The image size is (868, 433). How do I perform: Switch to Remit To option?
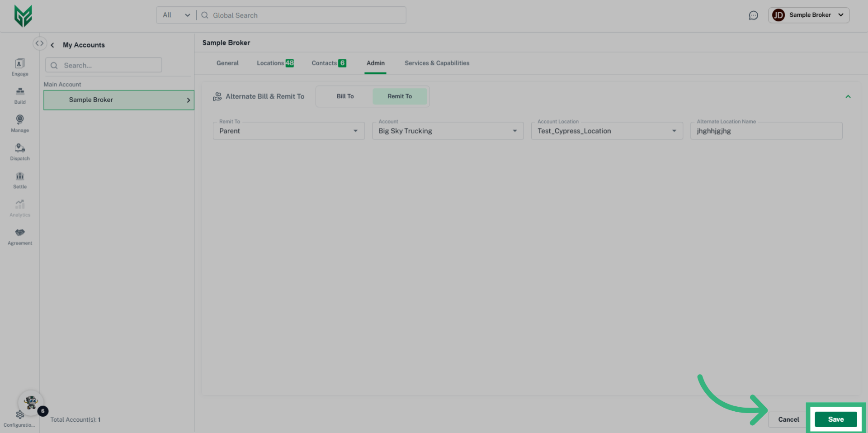click(400, 96)
